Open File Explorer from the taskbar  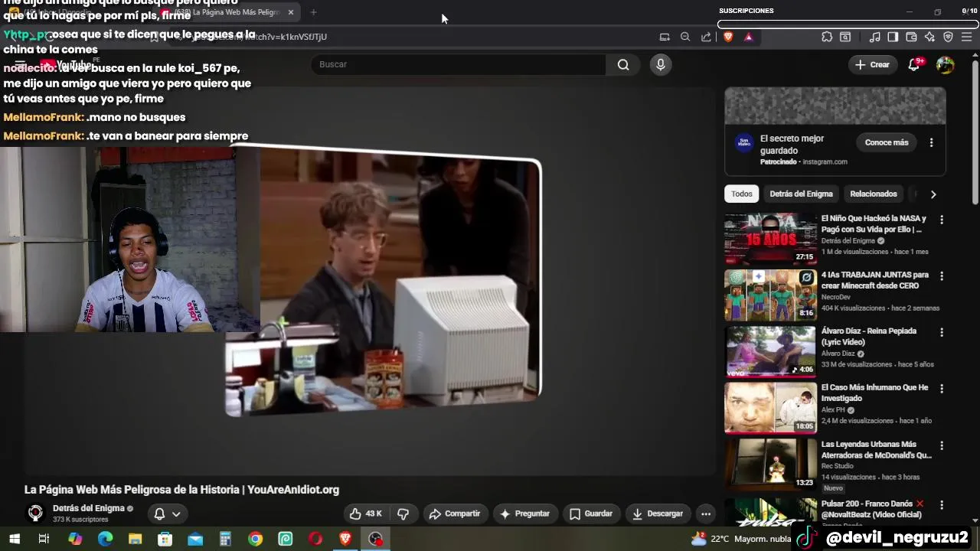click(135, 539)
